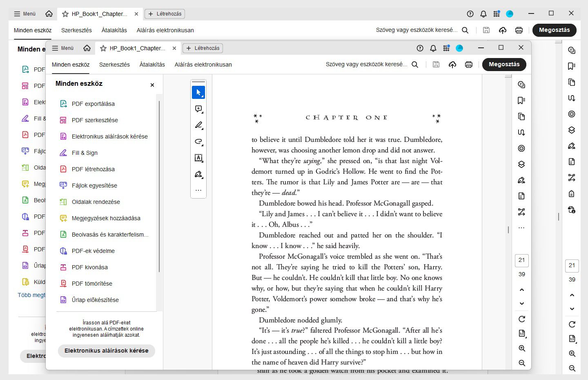Select the freehand drawing tool

pyautogui.click(x=198, y=142)
